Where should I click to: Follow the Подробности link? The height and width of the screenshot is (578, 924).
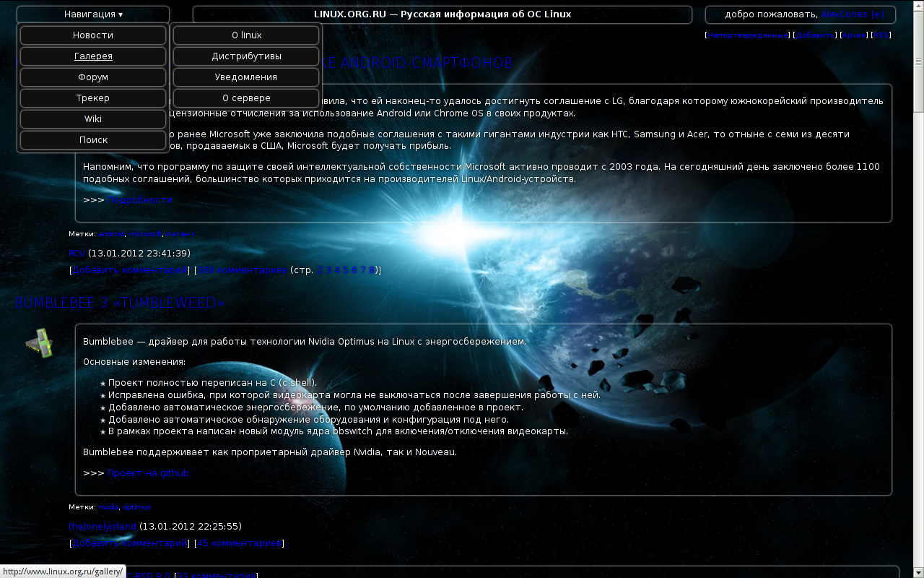139,200
